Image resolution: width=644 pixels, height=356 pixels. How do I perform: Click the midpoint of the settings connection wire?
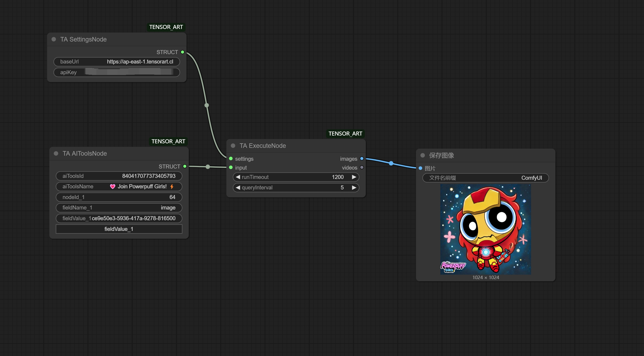pos(207,105)
